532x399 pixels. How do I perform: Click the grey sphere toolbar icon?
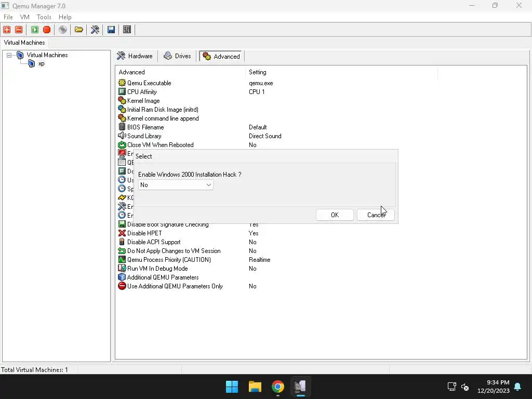63,30
